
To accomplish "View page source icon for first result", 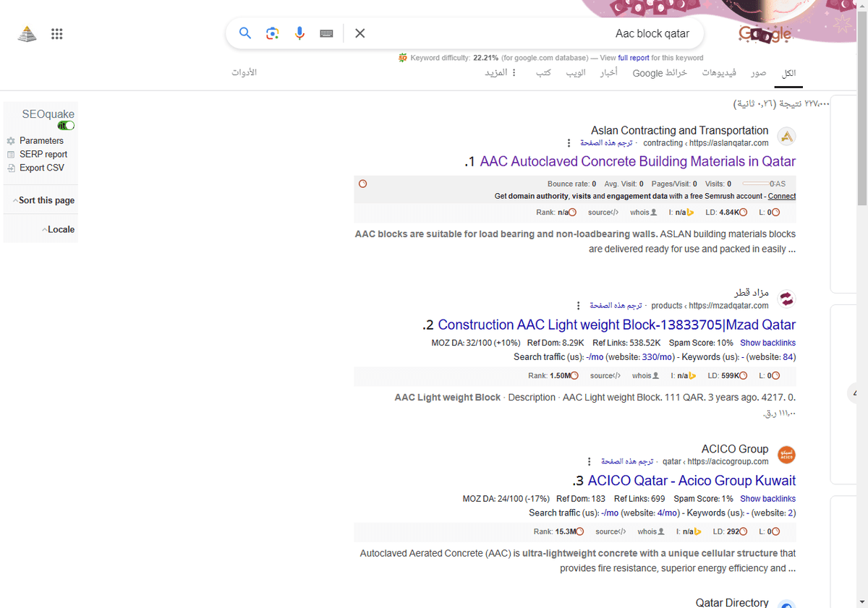I will (x=603, y=212).
